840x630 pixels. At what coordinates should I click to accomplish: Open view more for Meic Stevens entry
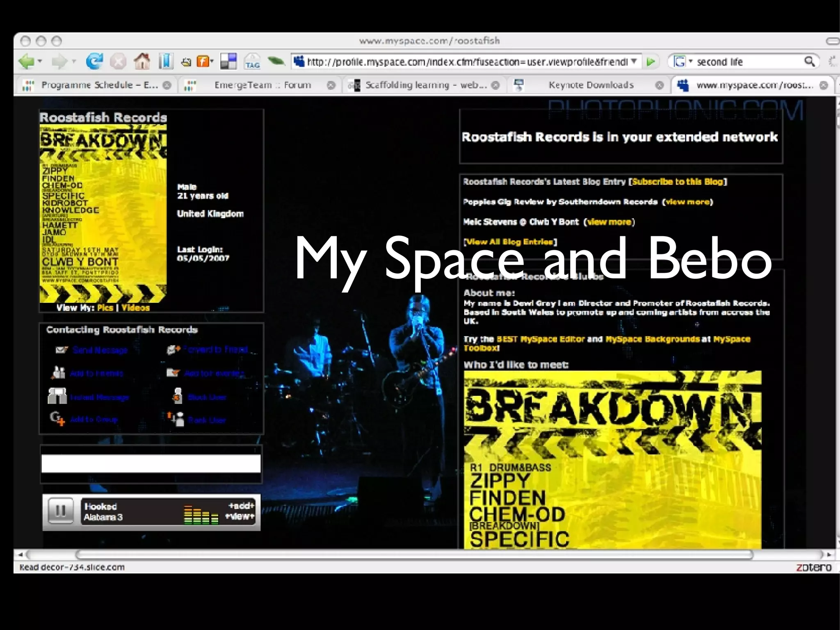coord(609,222)
